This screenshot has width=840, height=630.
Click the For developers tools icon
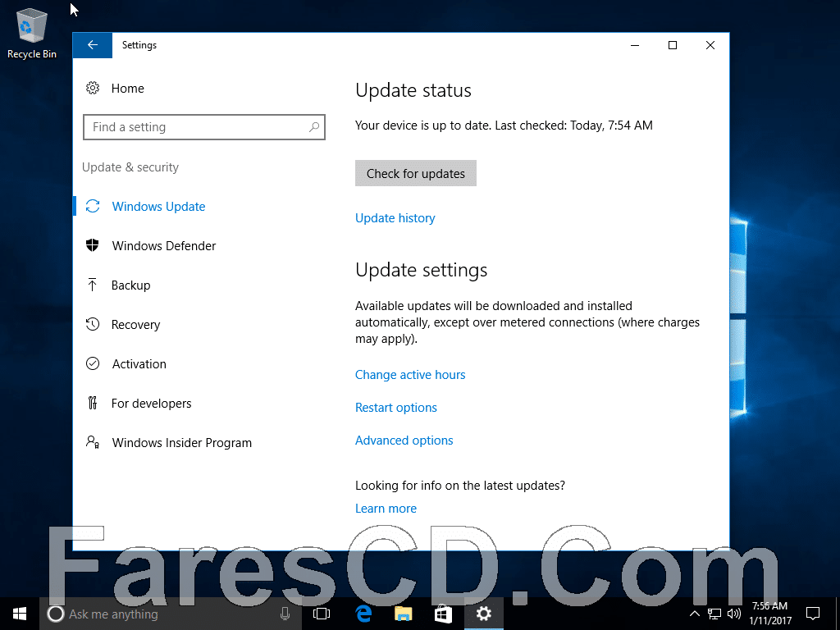(92, 403)
